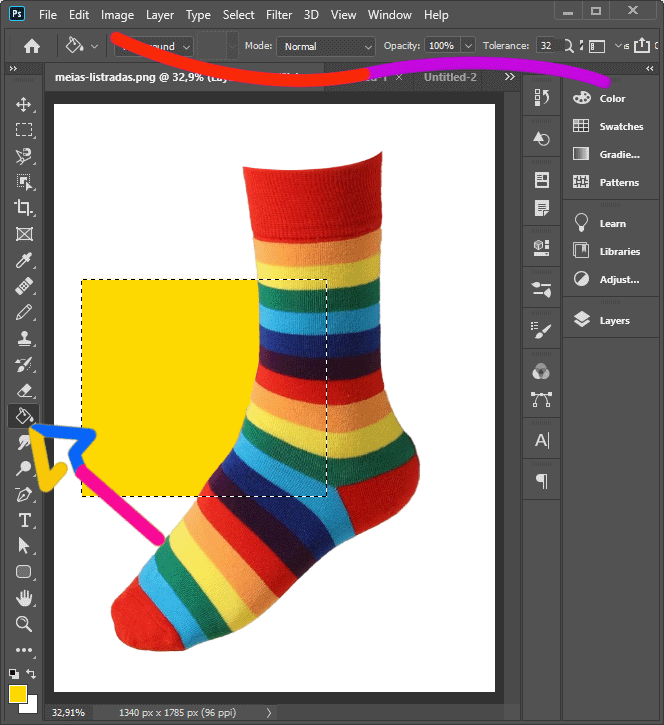Select the History Brush tool

pyautogui.click(x=24, y=364)
